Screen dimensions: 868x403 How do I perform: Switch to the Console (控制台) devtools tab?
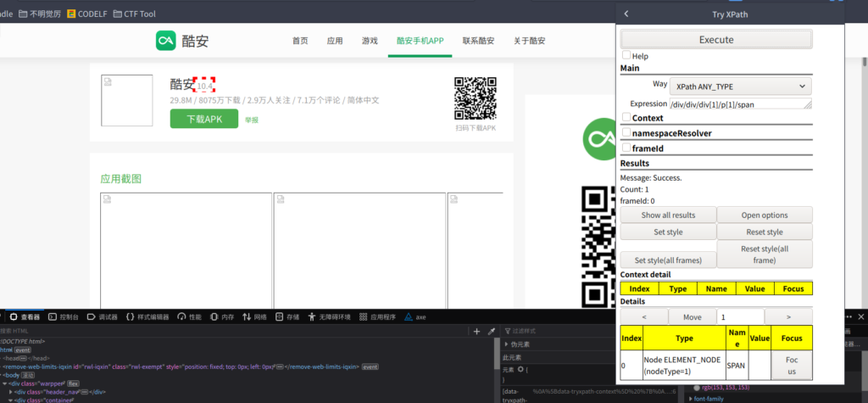pyautogui.click(x=64, y=317)
